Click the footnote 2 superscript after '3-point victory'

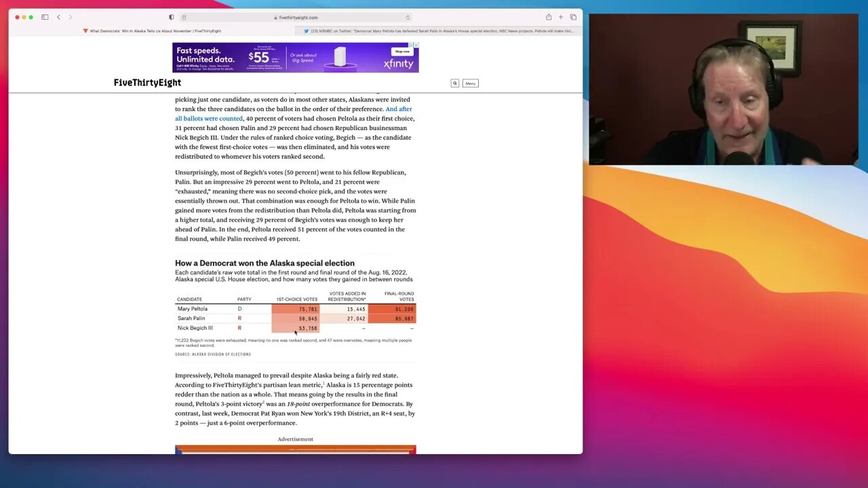[263, 402]
